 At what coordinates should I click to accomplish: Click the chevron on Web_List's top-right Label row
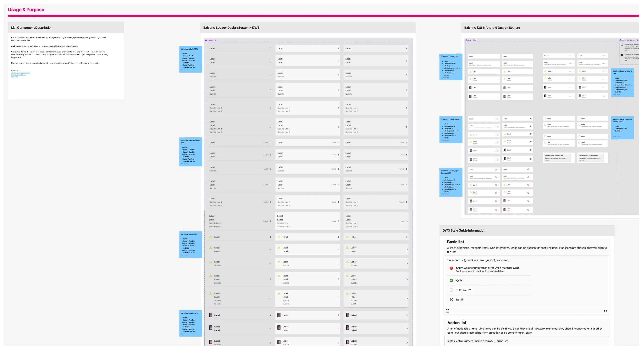[406, 49]
